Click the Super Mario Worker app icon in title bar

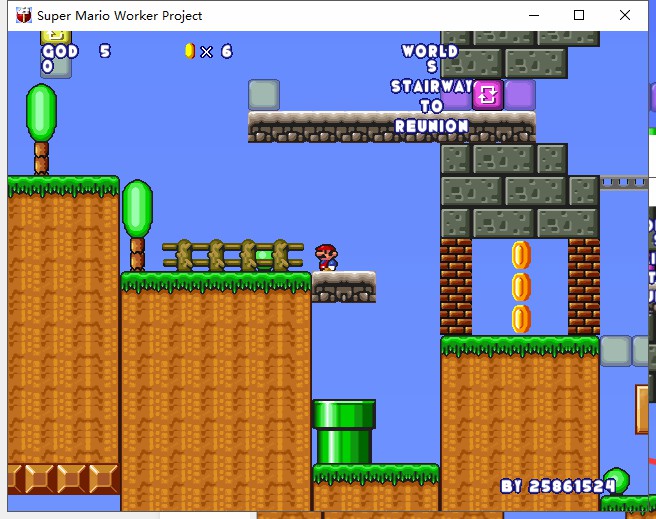point(23,15)
